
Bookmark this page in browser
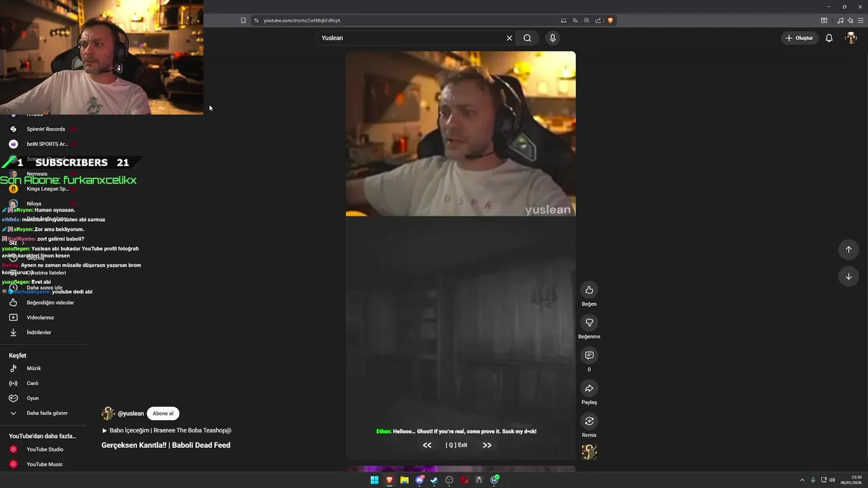coord(243,20)
